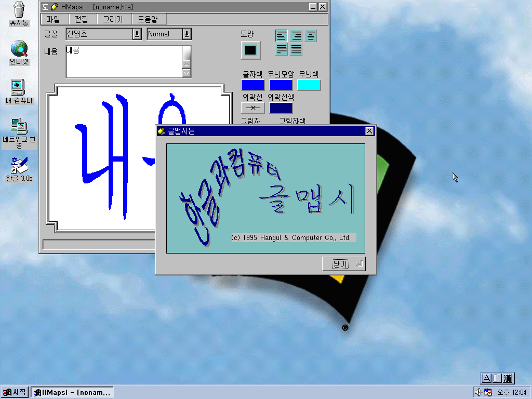Click the 내용 box scroll down arrow

click(x=187, y=73)
